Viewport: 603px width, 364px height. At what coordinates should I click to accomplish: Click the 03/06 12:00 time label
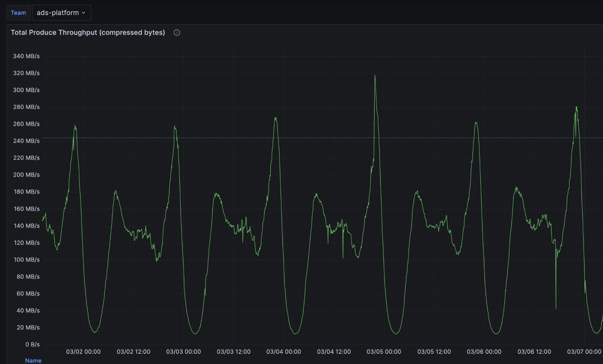pos(534,352)
